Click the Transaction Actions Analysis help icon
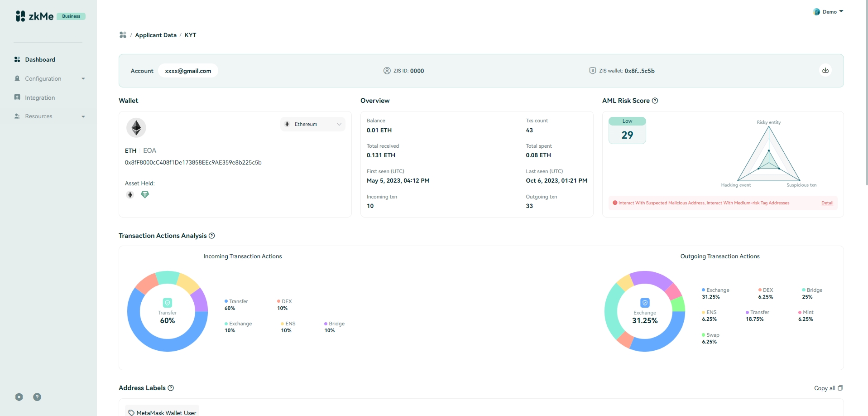Viewport: 868px width, 416px height. point(211,236)
